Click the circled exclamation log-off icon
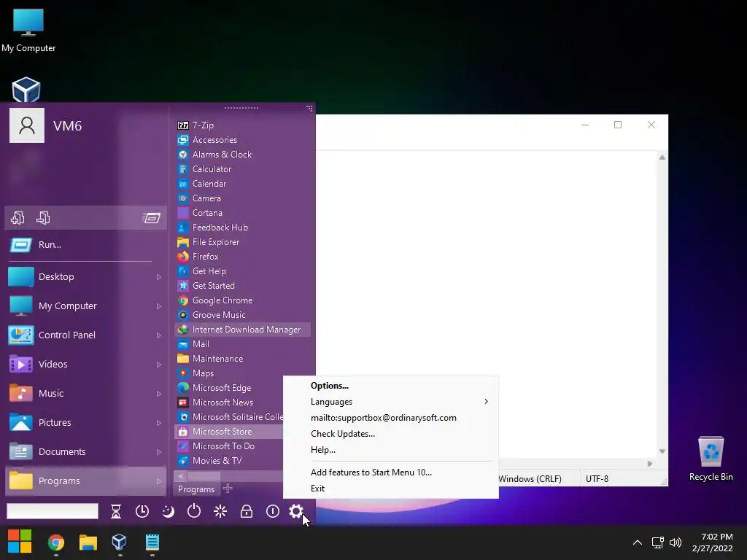Viewport: 747px width, 560px height. coord(273,511)
